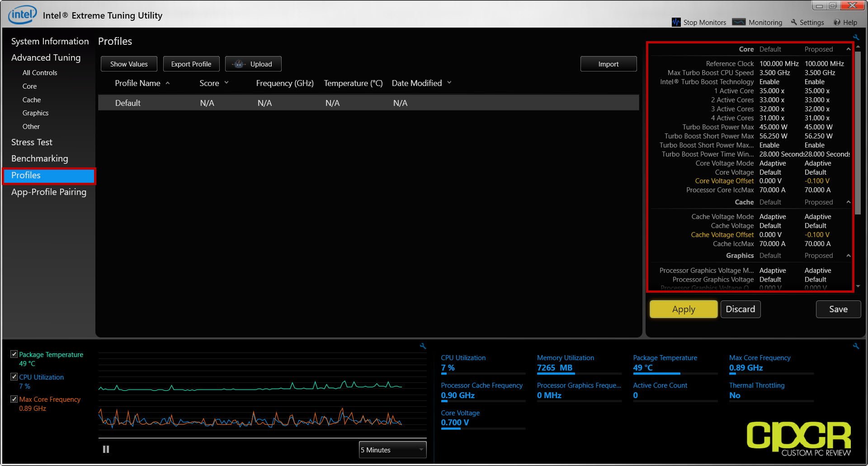Open Advanced Tuning section
Image resolution: width=868 pixels, height=466 pixels.
[x=46, y=57]
